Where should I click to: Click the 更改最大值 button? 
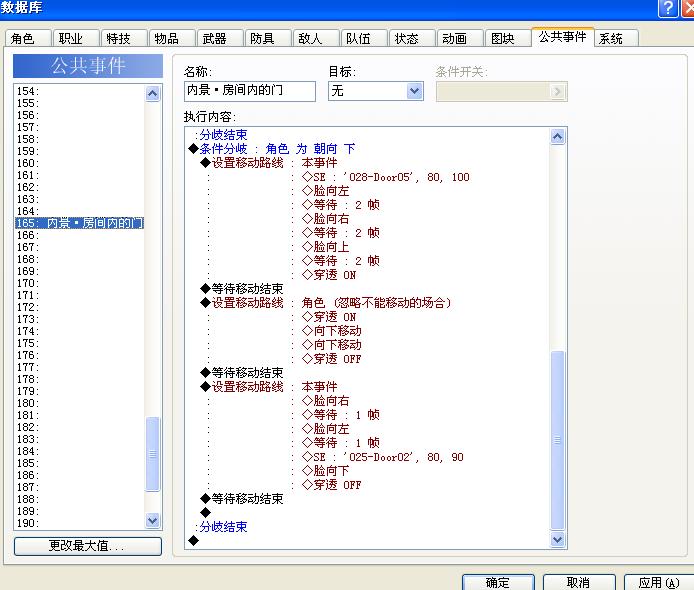point(88,546)
